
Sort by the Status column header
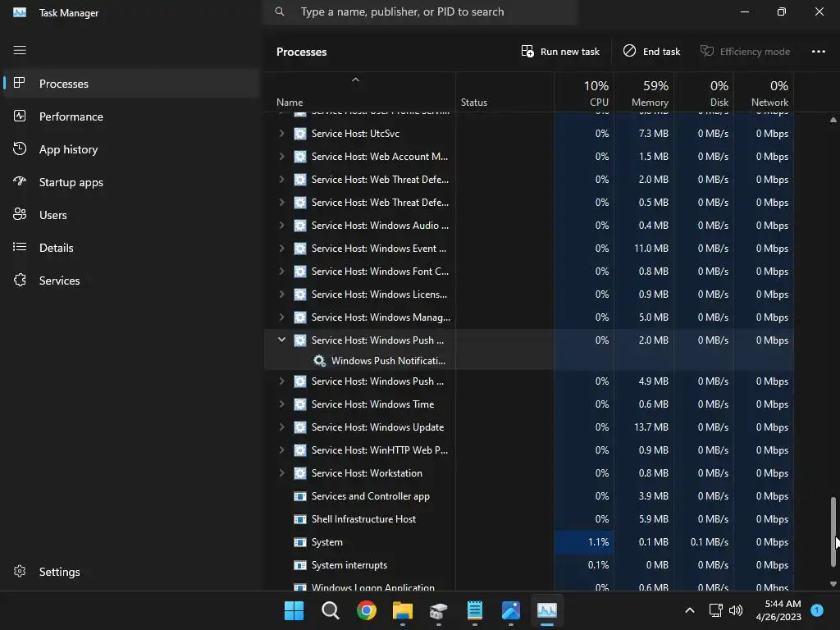click(504, 93)
